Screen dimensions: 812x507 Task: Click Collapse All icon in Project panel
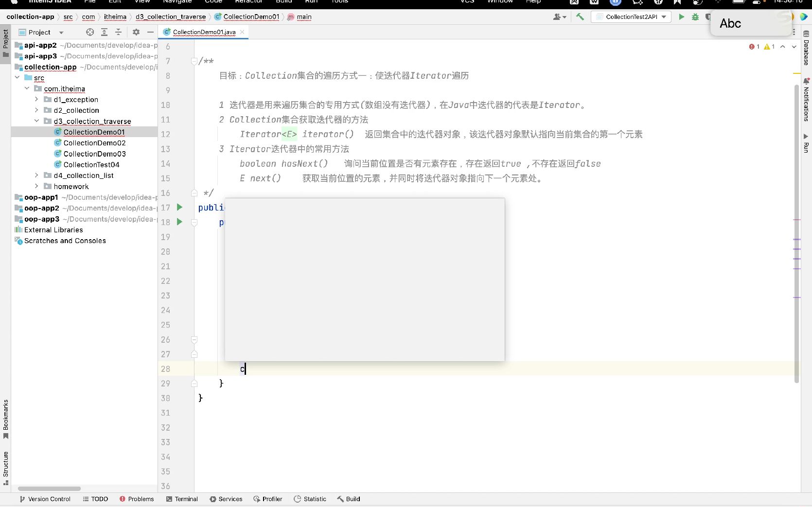[x=118, y=32]
